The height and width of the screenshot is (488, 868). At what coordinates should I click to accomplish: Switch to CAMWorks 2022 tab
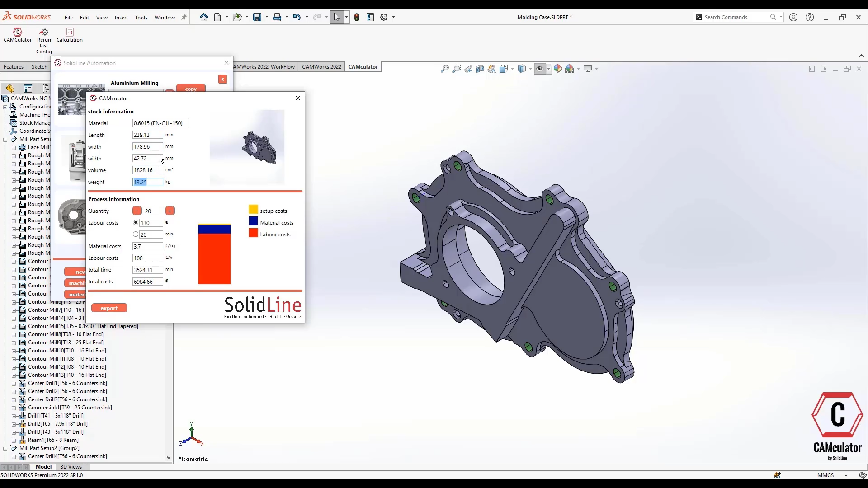(321, 67)
